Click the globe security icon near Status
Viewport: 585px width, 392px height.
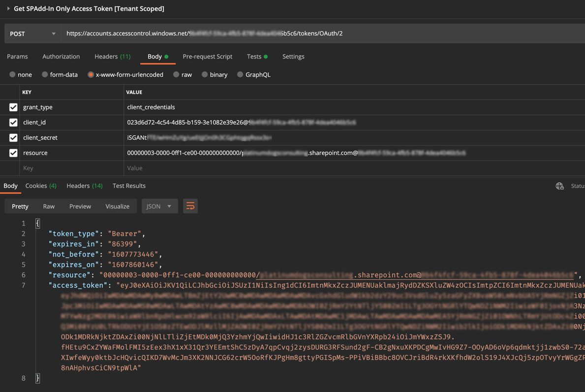559,186
